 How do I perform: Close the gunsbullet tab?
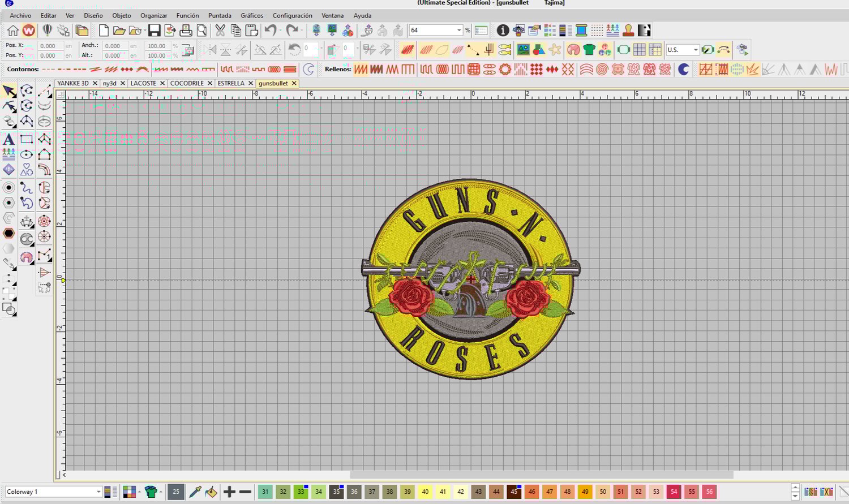[294, 83]
